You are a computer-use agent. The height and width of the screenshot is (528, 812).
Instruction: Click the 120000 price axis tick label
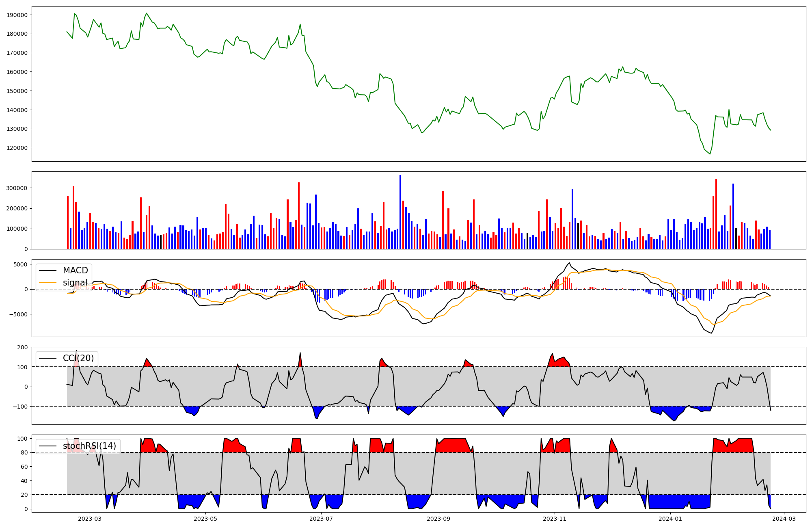(17, 148)
